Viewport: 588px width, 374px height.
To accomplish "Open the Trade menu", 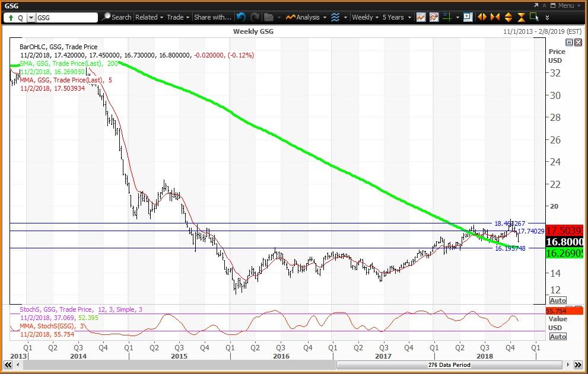I will pos(178,17).
